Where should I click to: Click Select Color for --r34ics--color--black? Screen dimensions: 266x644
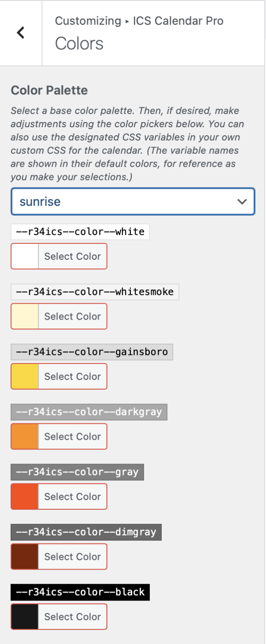coord(72,617)
